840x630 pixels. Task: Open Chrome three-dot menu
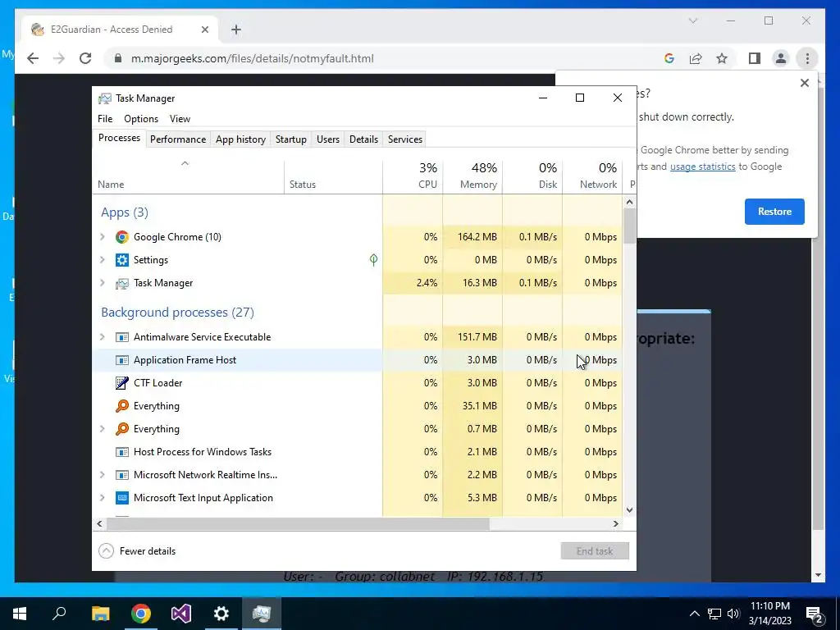coord(807,58)
